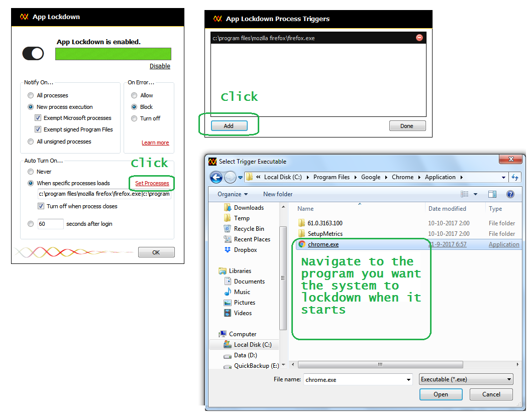Choose Turn off under On Error
Image resolution: width=529 pixels, height=420 pixels.
coord(134,118)
